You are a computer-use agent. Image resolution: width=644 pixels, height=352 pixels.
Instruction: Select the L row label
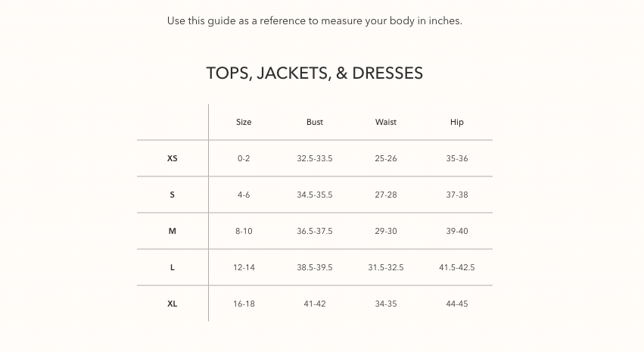173,268
